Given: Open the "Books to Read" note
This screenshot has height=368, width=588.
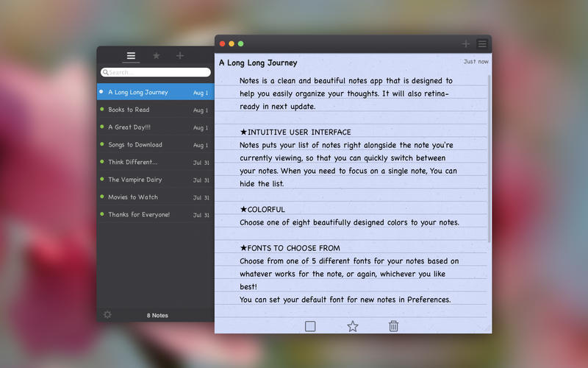Looking at the screenshot, I should [129, 110].
